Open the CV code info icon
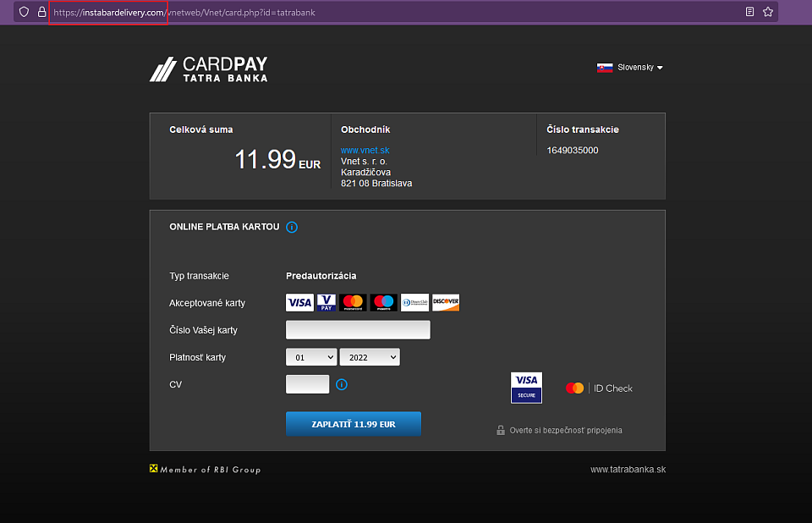The width and height of the screenshot is (812, 523). pyautogui.click(x=342, y=384)
